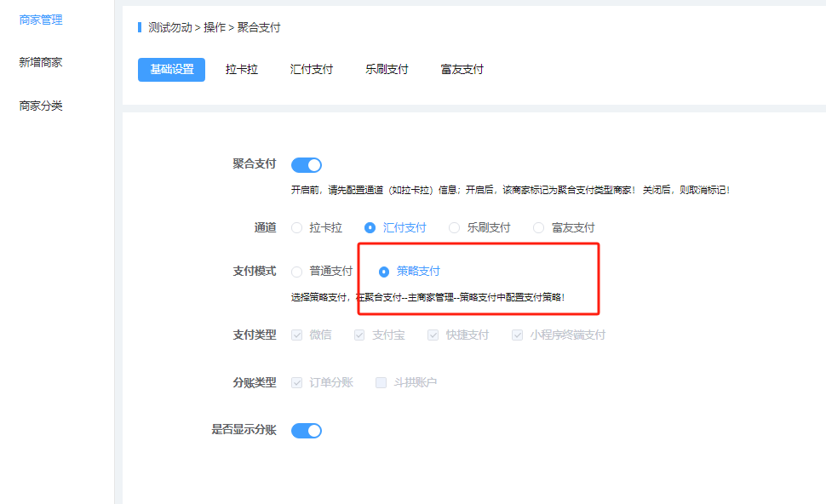This screenshot has height=504, width=826.
Task: Open 商家管理 in the sidebar
Action: [x=40, y=20]
